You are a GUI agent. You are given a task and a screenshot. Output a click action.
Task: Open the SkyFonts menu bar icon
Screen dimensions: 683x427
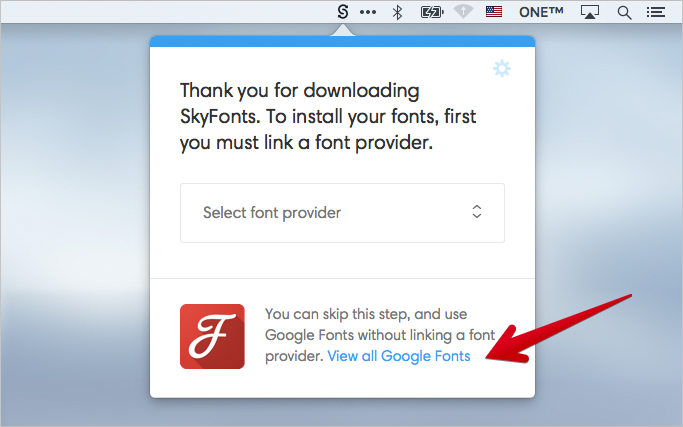point(343,12)
